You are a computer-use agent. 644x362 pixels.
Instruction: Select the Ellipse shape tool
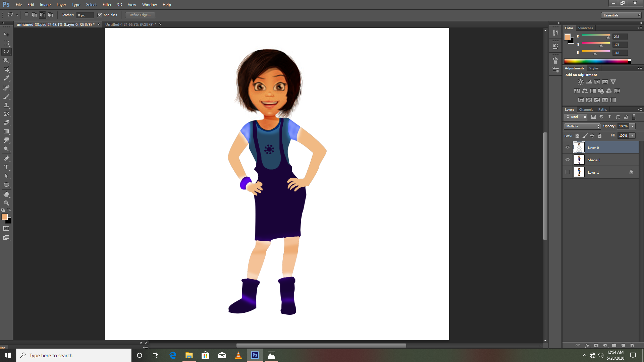(x=6, y=185)
